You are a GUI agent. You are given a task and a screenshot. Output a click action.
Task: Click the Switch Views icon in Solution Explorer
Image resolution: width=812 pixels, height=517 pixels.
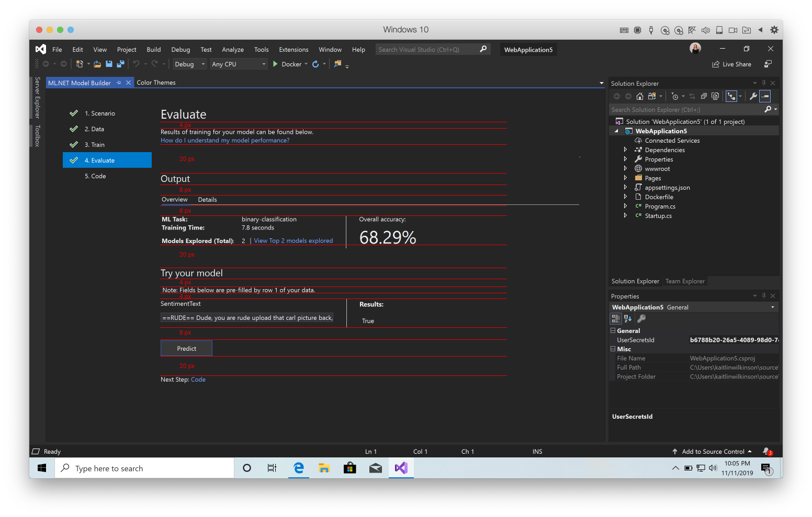652,96
